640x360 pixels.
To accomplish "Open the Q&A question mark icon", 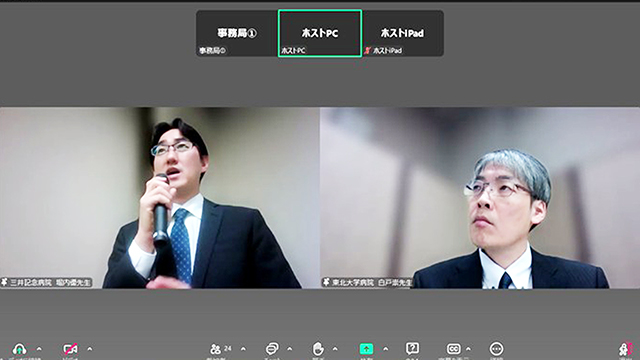I will point(412,349).
